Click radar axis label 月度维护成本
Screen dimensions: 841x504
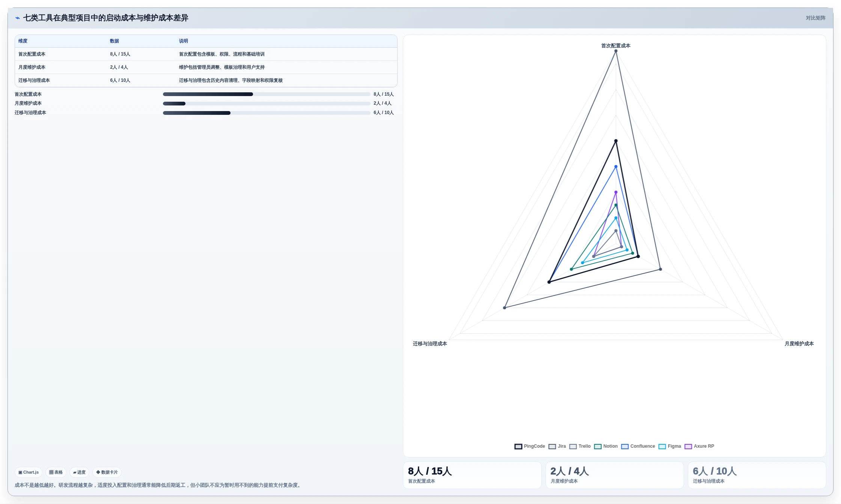coord(799,344)
